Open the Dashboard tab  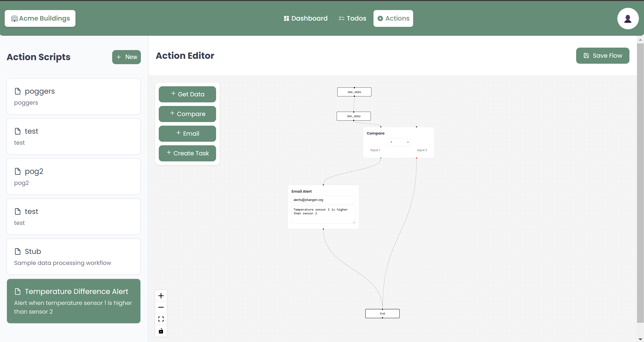pos(305,19)
